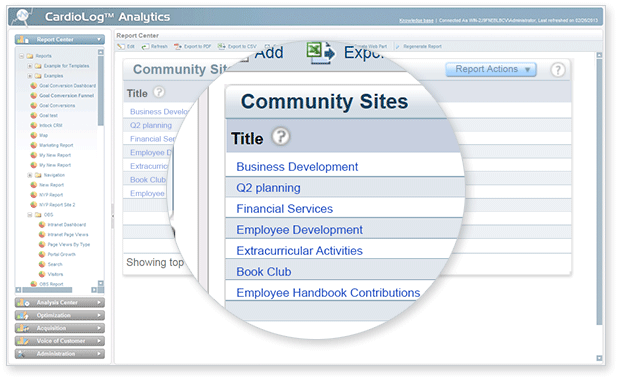Click report tree scrollbar down arrow
The width and height of the screenshot is (618, 379).
(x=101, y=283)
